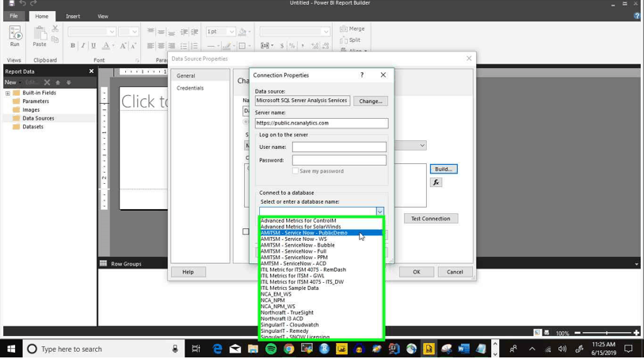Click the fx expression button
Viewport: 644px width, 359px height.
(x=436, y=182)
